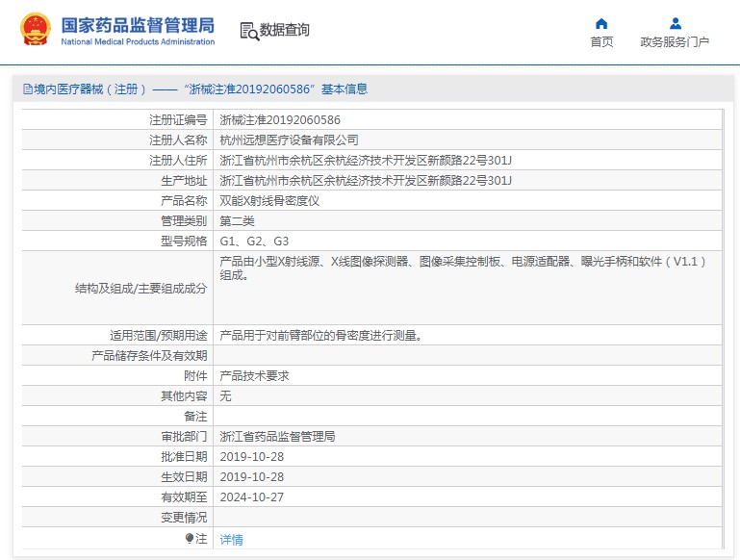Select registration number 浙械注准20192060586 cell

(x=280, y=120)
